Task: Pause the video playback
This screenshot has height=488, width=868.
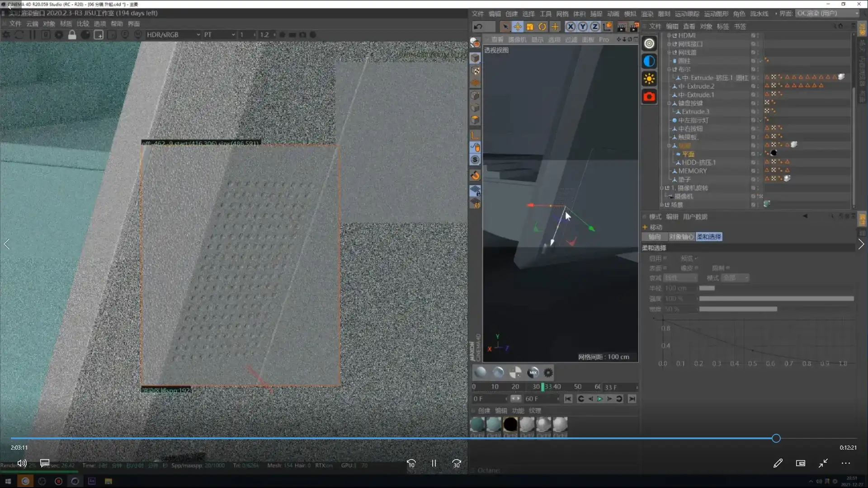Action: click(x=434, y=463)
